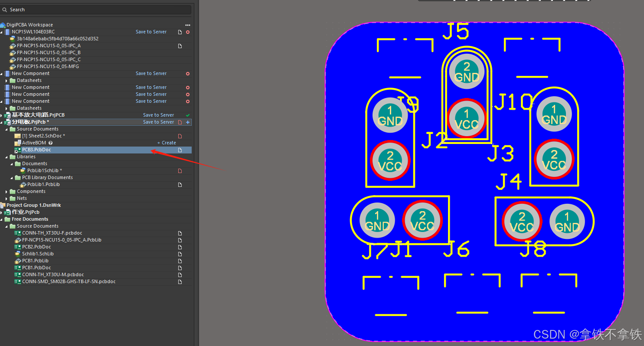Collapse the Free Documents group
Viewport: 644px width, 346px height.
tap(1, 219)
